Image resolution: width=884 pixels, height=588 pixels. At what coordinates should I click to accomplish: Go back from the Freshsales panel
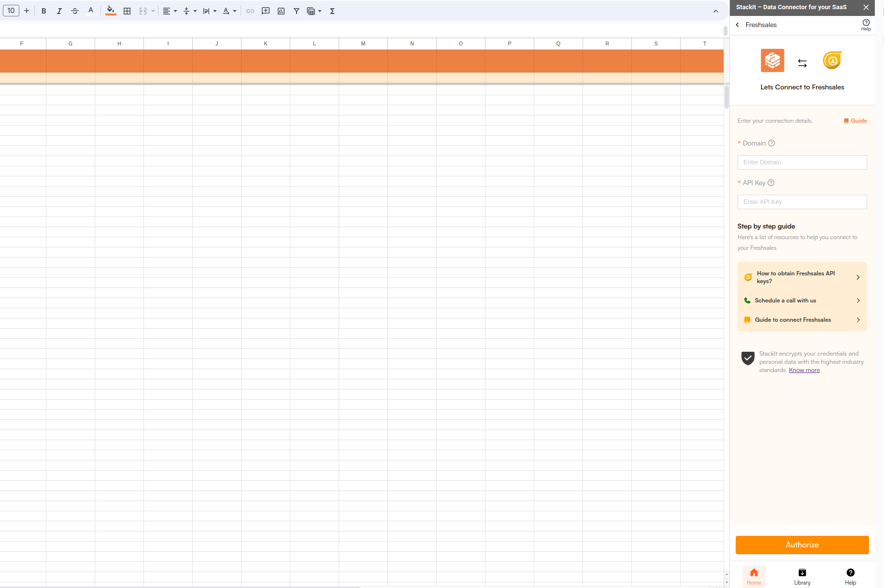click(738, 25)
